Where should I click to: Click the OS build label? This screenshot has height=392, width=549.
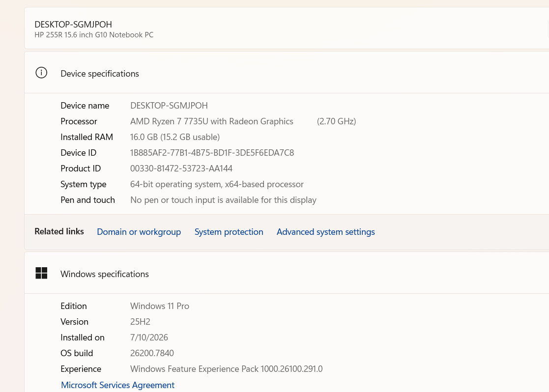(x=77, y=353)
